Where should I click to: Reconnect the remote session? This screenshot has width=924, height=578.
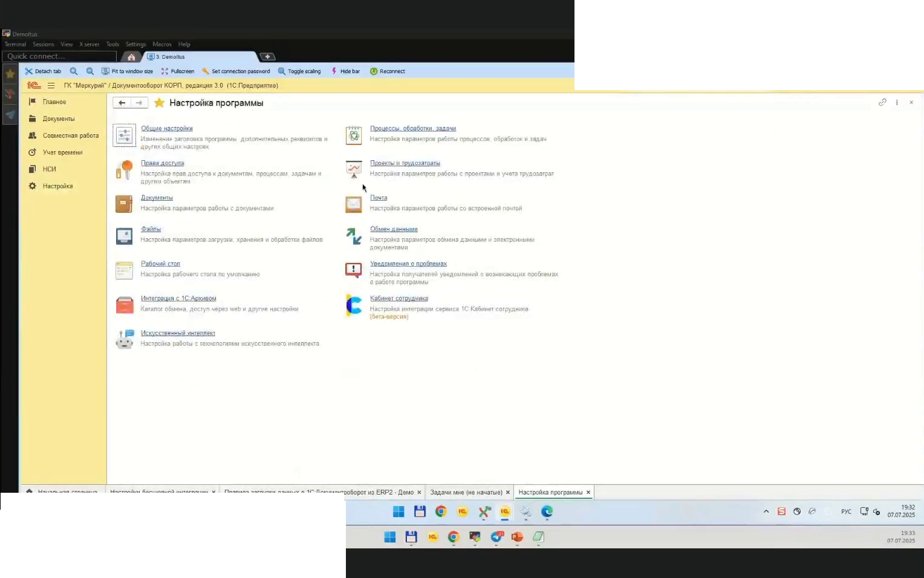pos(388,71)
